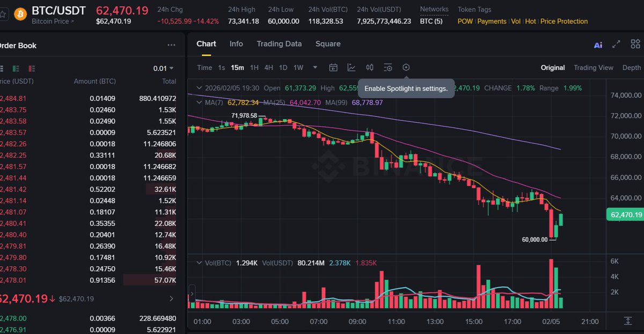Click the Vol token tag
The height and width of the screenshot is (334, 644).
pyautogui.click(x=516, y=21)
